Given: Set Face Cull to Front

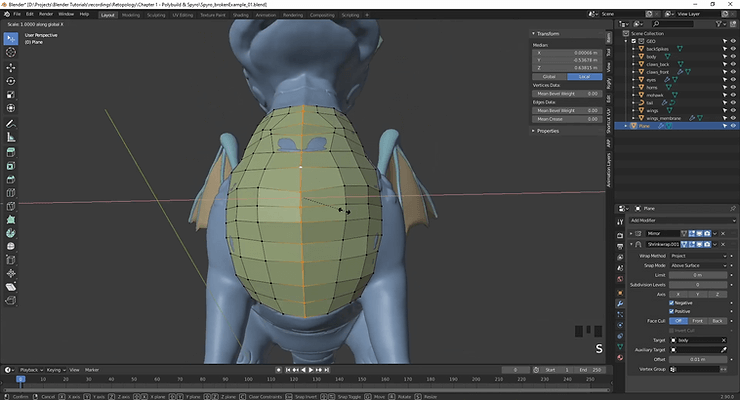Looking at the screenshot, I should click(x=698, y=321).
